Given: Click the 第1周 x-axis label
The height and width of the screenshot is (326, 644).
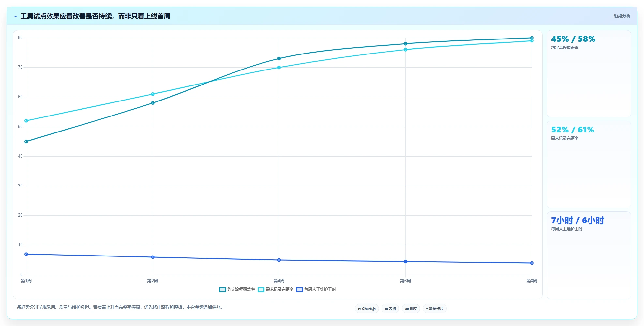Looking at the screenshot, I should click(26, 281).
